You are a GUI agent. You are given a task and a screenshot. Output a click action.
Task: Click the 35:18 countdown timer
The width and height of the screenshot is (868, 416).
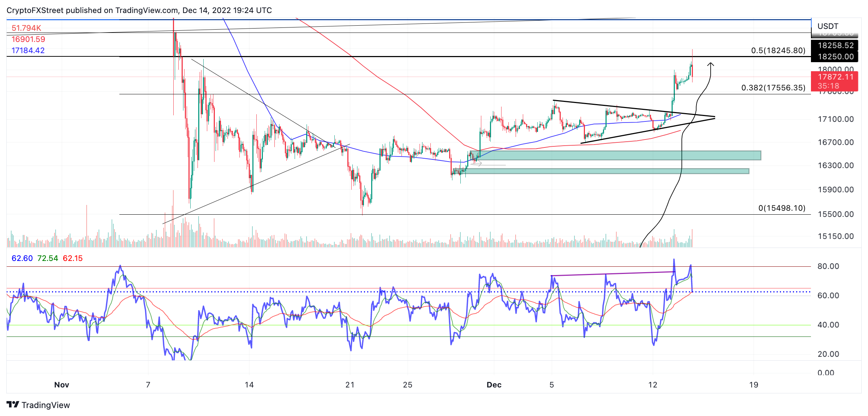tap(828, 86)
